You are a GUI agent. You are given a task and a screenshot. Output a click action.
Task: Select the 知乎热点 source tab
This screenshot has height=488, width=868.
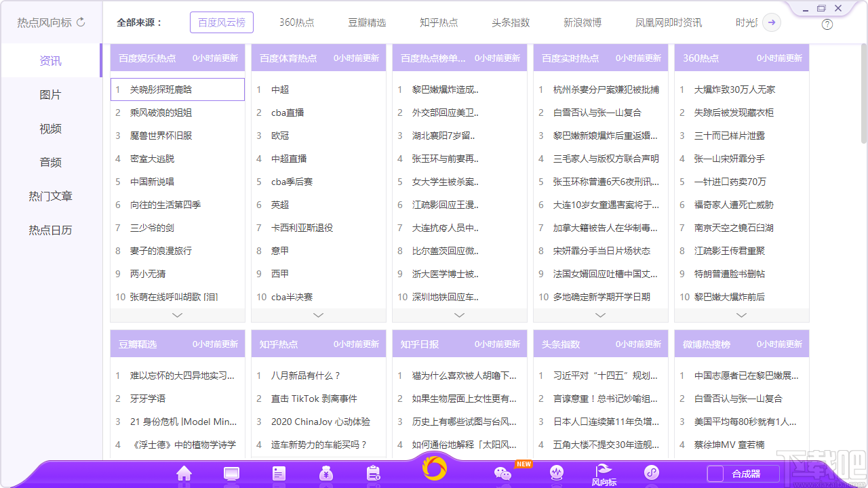pos(439,22)
